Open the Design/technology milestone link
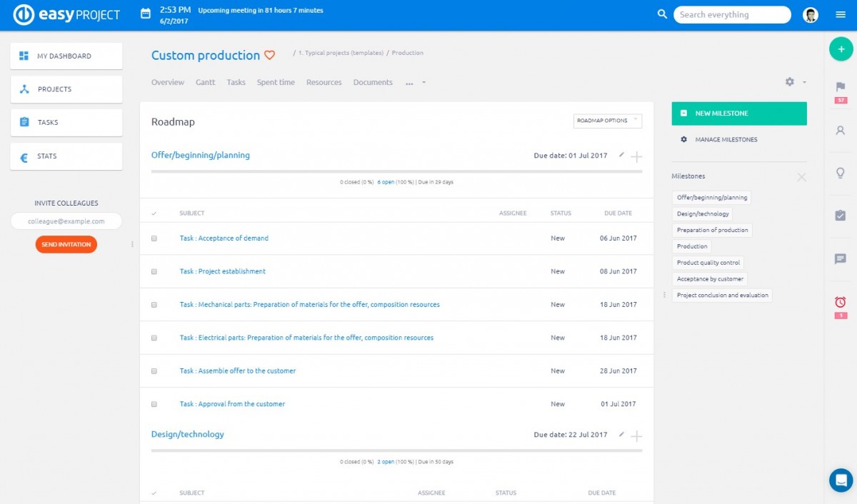The width and height of the screenshot is (857, 504). pos(187,433)
